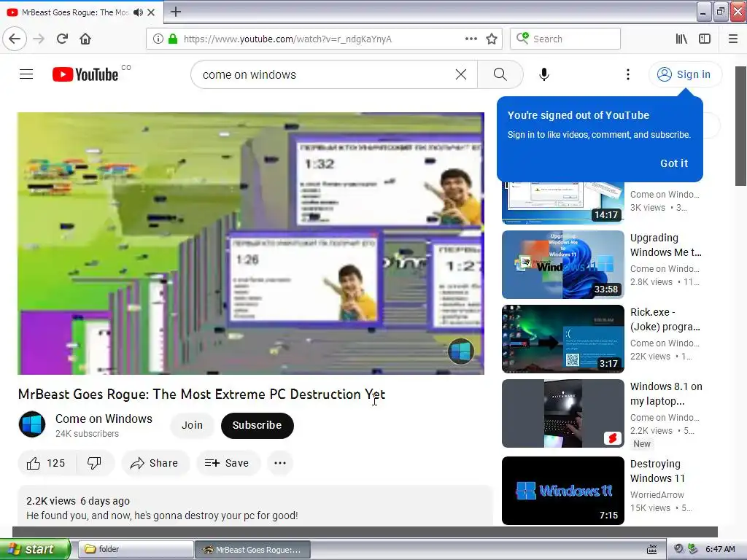Open more actions ellipsis below video
747x560 pixels.
pyautogui.click(x=280, y=463)
